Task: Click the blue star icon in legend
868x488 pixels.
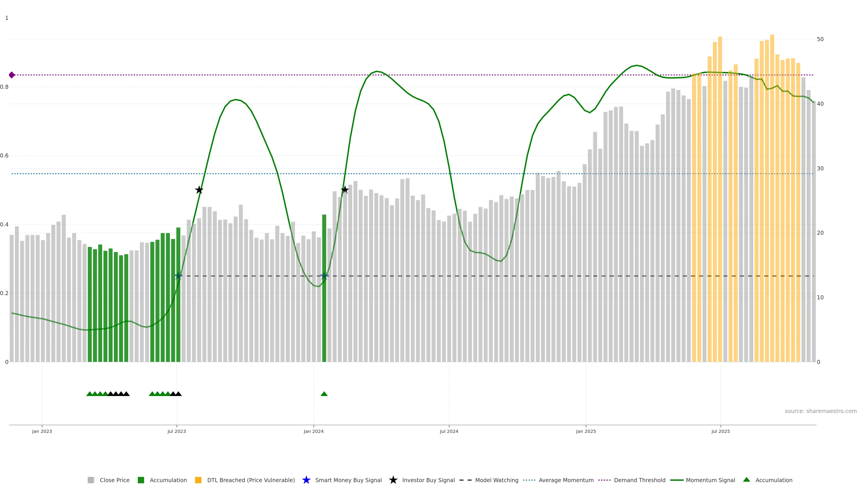Action: click(x=306, y=480)
